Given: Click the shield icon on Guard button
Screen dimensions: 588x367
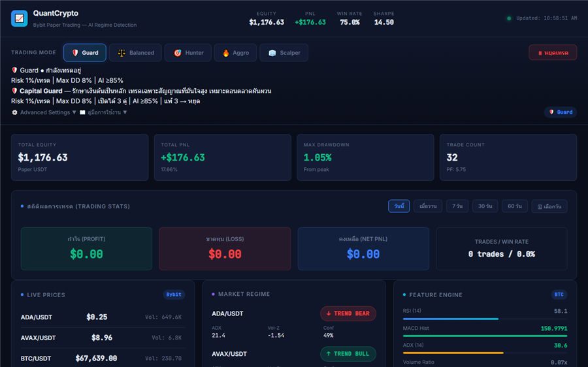Looking at the screenshot, I should click(x=75, y=53).
